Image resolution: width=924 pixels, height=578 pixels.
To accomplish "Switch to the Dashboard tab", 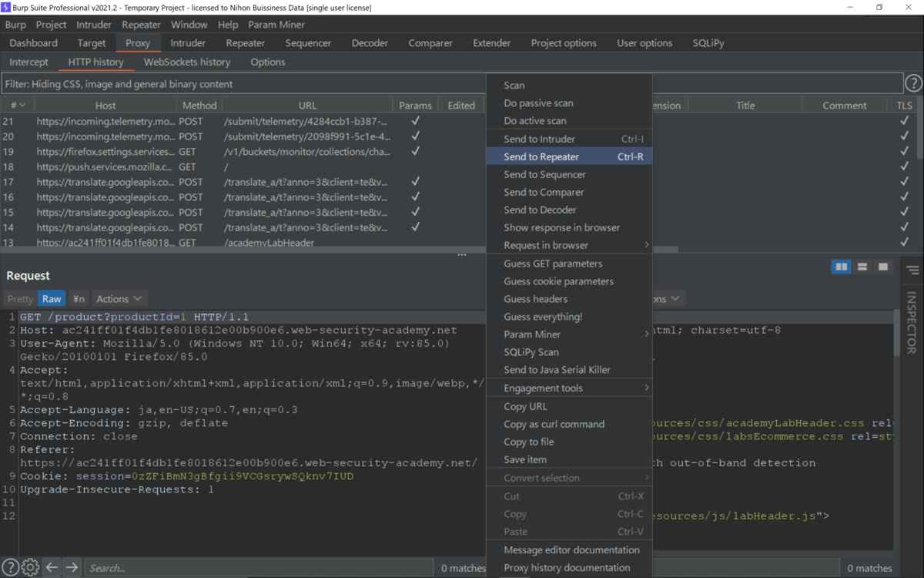I will pos(34,43).
